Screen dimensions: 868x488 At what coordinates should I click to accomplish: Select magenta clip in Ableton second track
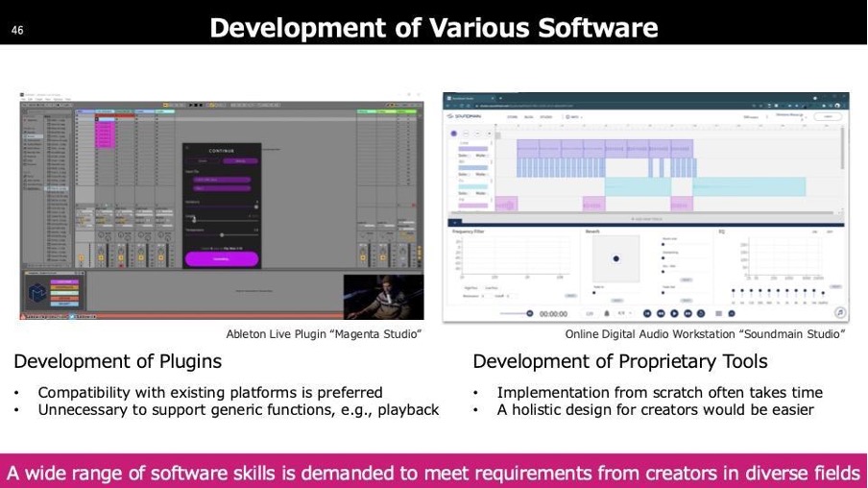[x=104, y=134]
